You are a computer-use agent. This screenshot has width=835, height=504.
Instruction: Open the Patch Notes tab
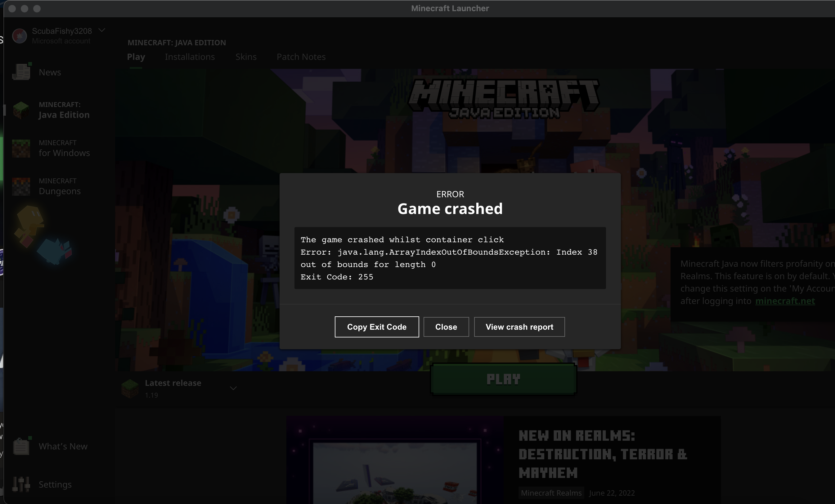point(301,57)
